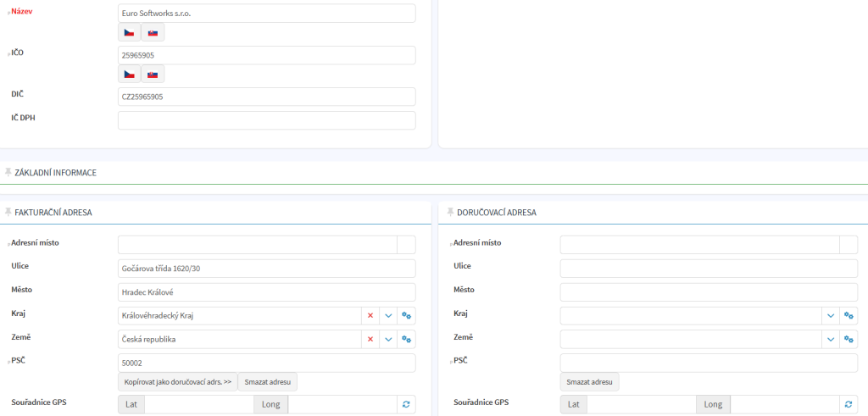Refresh GPS coordinates of billing address
Screen dimensions: 868x416
click(x=407, y=405)
